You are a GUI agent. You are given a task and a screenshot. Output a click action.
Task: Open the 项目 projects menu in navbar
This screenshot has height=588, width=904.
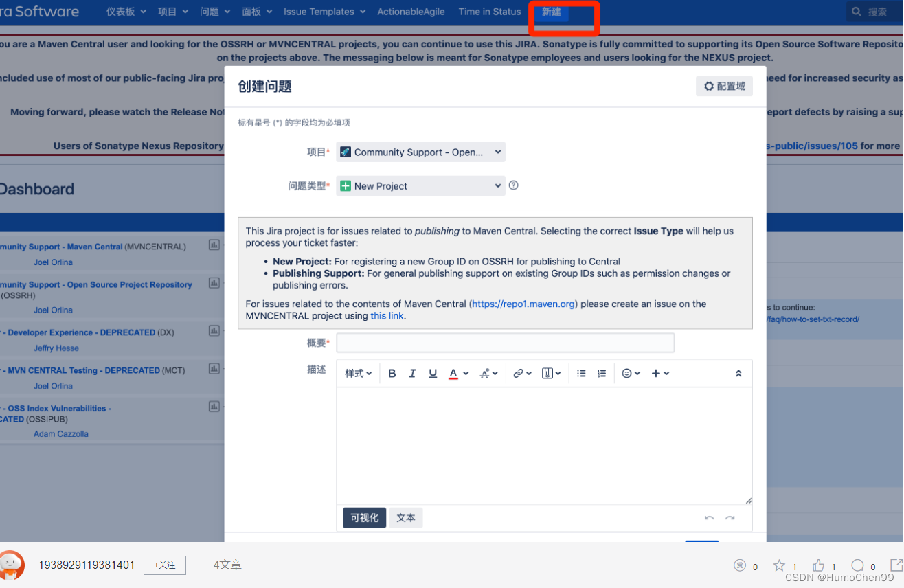pos(172,12)
